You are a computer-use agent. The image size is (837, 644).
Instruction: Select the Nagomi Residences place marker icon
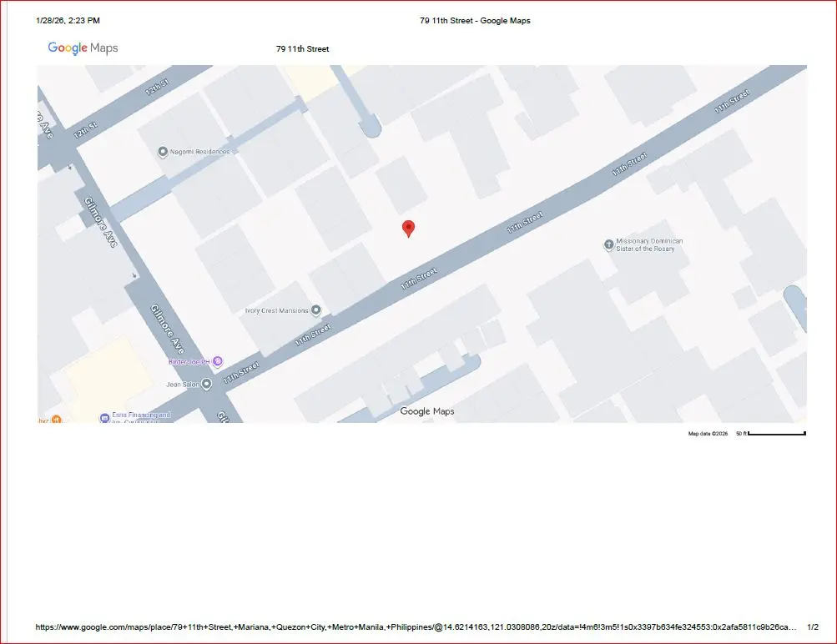click(163, 152)
